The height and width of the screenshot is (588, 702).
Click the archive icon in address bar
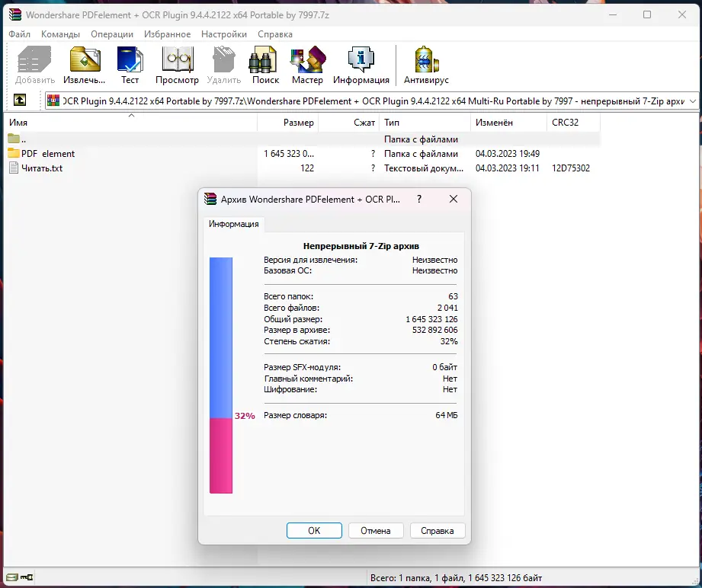coord(53,101)
